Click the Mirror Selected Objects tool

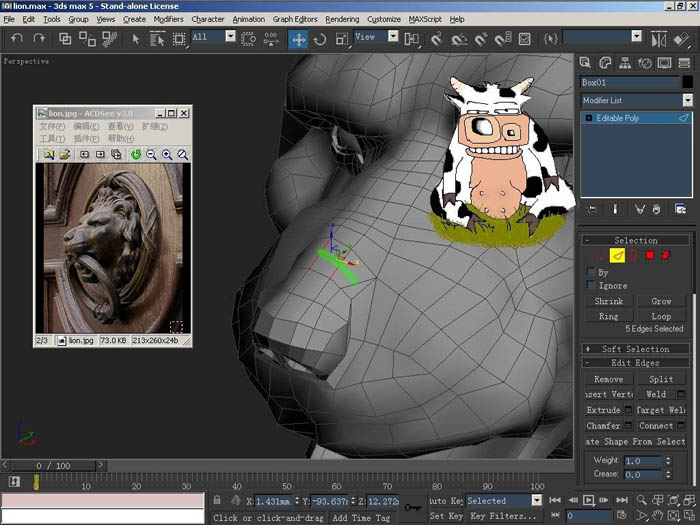point(658,39)
